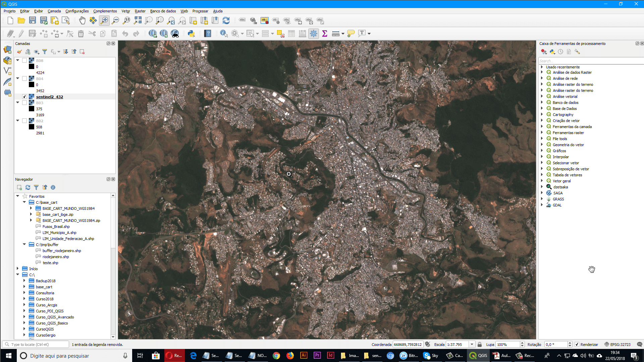Activate the Zoom In tool
Screen dimensions: 644x362
click(x=104, y=20)
